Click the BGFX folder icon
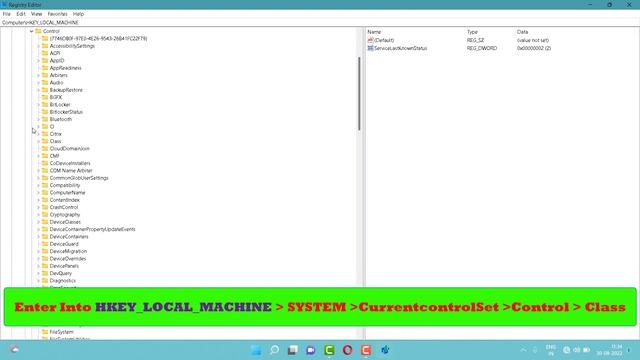Image resolution: width=640 pixels, height=360 pixels. [45, 97]
